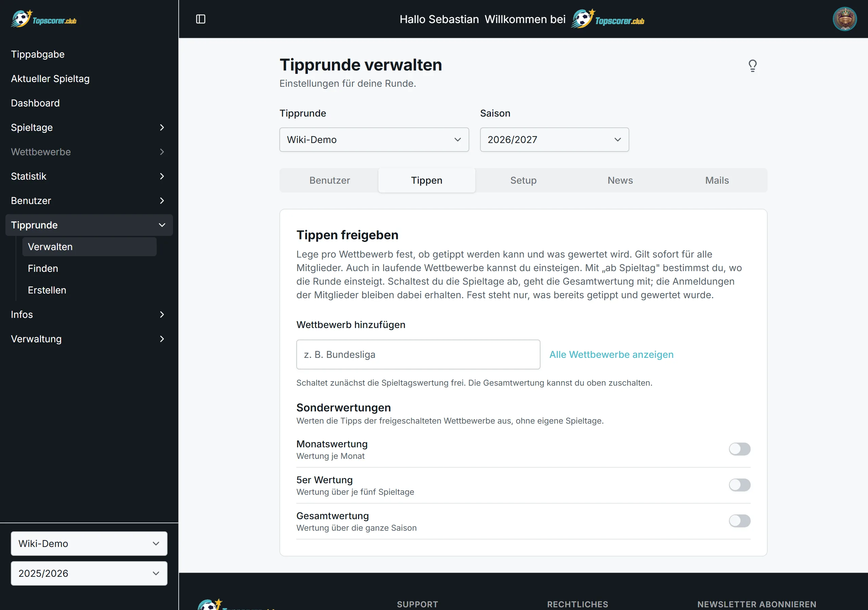Open the Mails tab
868x610 pixels.
coord(717,180)
